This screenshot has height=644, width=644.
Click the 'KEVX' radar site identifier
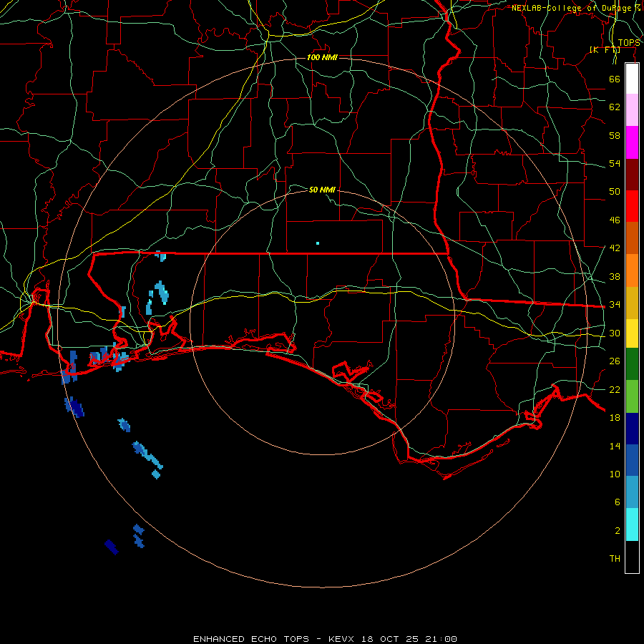(x=341, y=639)
